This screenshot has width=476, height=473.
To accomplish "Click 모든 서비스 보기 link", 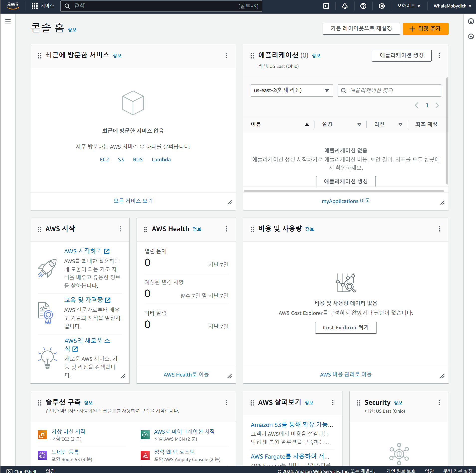I will point(133,201).
